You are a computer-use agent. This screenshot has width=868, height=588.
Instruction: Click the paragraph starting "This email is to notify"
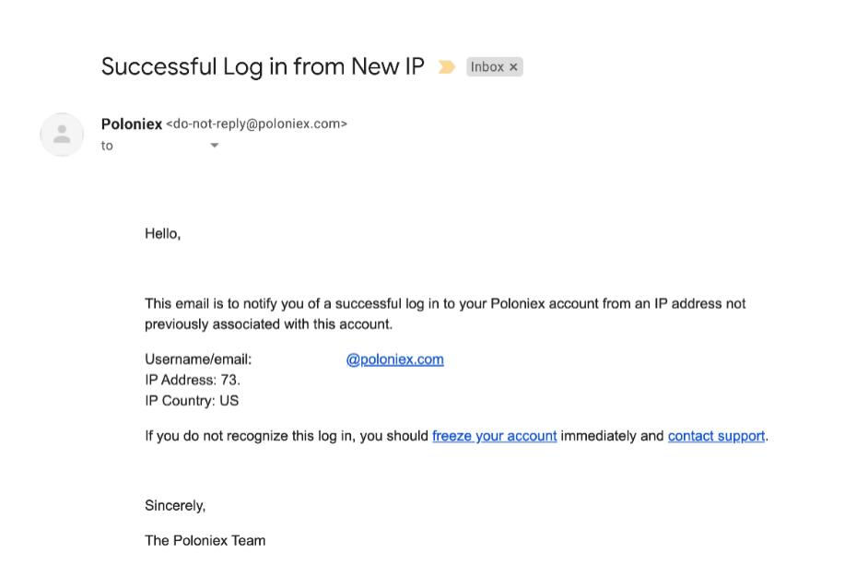click(x=445, y=314)
